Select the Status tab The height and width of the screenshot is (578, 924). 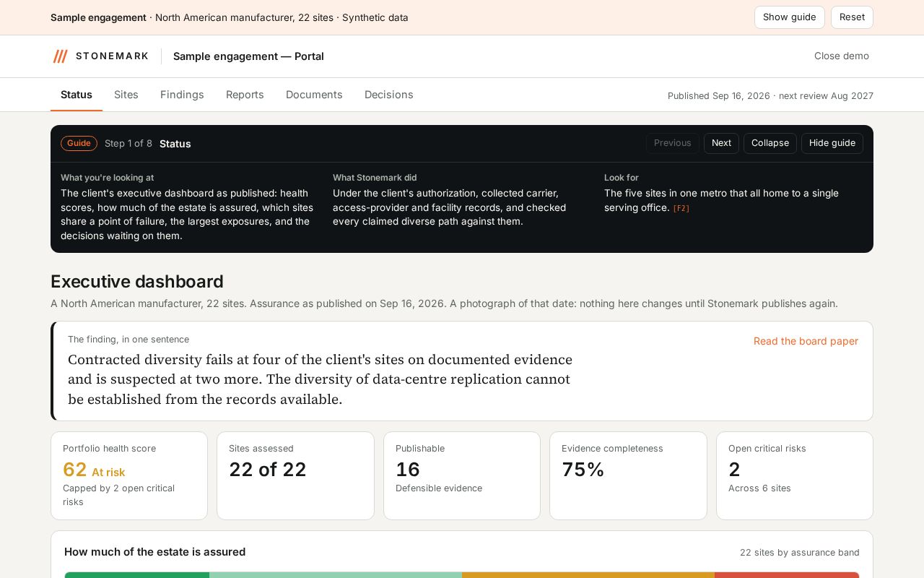tap(77, 95)
